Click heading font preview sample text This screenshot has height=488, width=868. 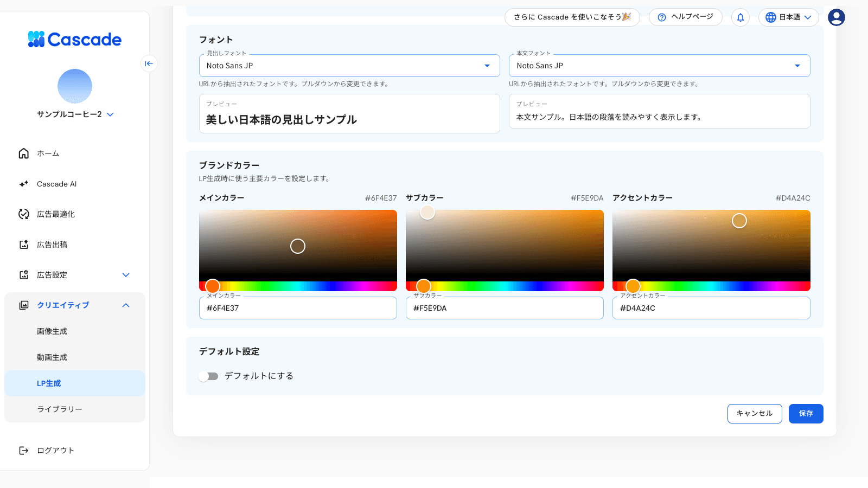click(282, 120)
